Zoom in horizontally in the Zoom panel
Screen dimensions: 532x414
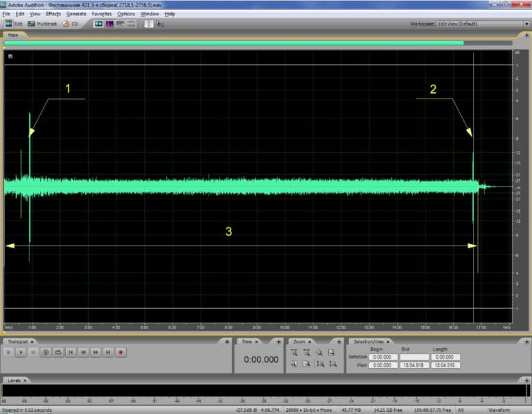click(x=294, y=352)
